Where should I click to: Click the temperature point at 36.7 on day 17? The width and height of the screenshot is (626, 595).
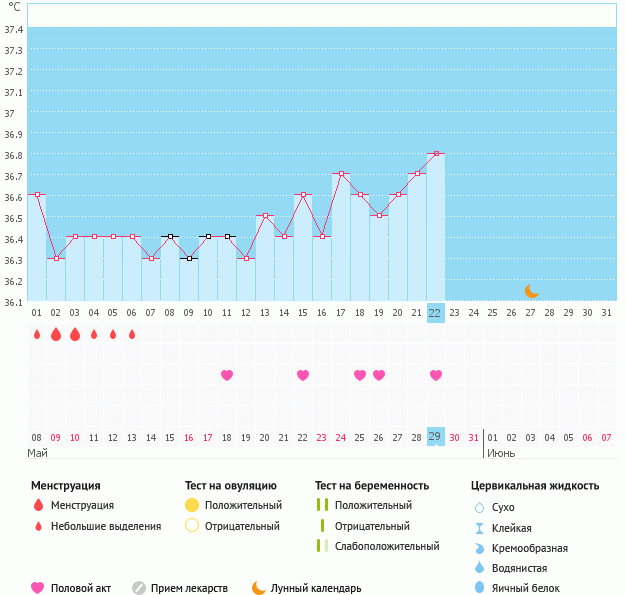point(341,174)
